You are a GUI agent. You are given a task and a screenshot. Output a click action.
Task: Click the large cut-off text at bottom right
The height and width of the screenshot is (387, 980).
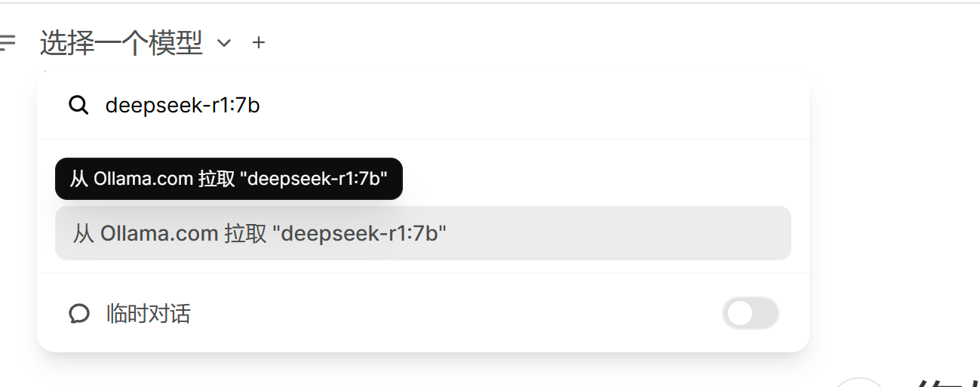[x=946, y=382]
